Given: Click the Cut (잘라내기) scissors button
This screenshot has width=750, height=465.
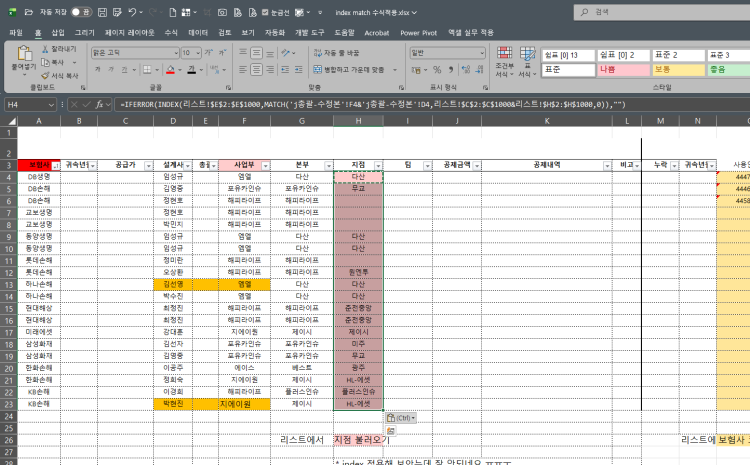Looking at the screenshot, I should tap(59, 49).
